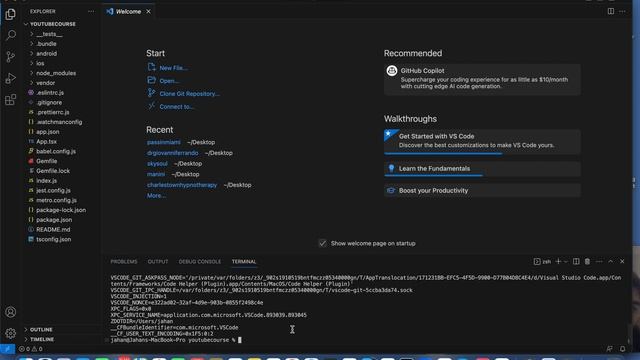Open tsconfig.json in the explorer
The image size is (640, 360).
point(53,239)
